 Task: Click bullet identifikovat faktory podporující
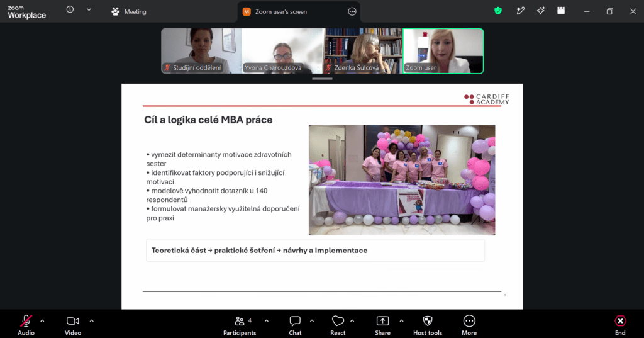click(216, 177)
